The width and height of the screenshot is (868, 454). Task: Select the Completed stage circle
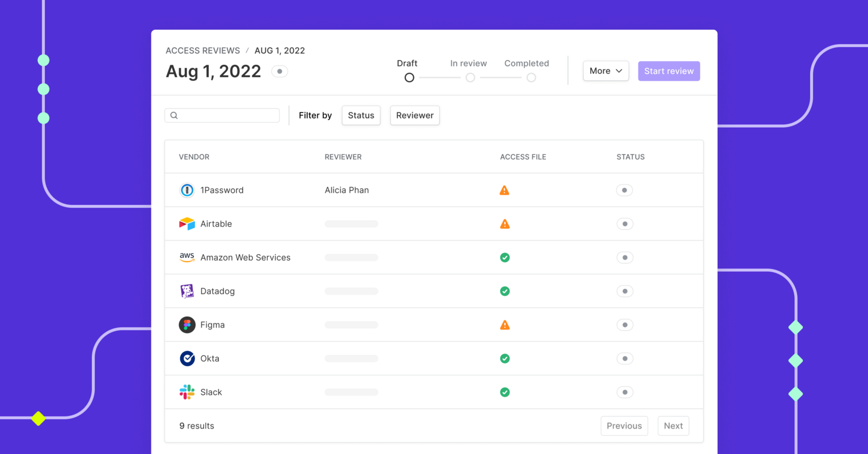[x=531, y=78]
